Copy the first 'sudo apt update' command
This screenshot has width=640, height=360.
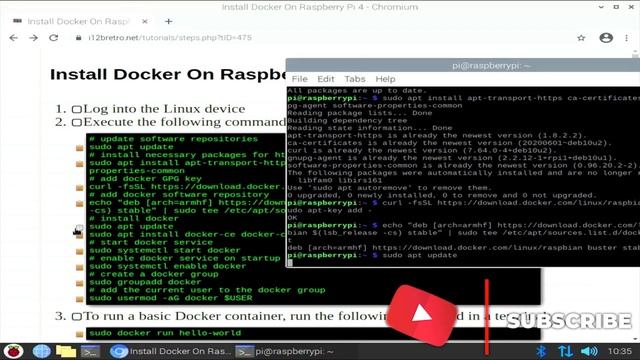tap(80, 148)
